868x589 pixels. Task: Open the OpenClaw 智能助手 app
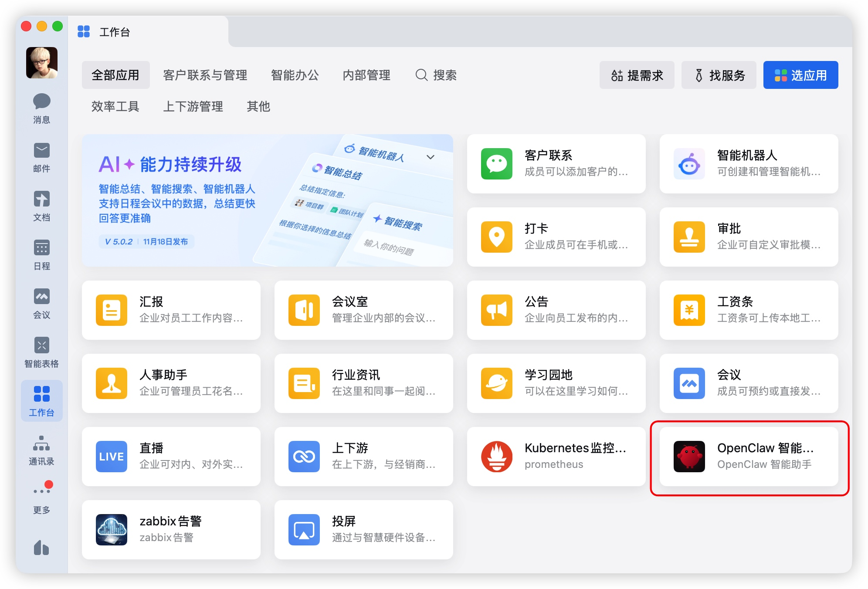click(749, 456)
